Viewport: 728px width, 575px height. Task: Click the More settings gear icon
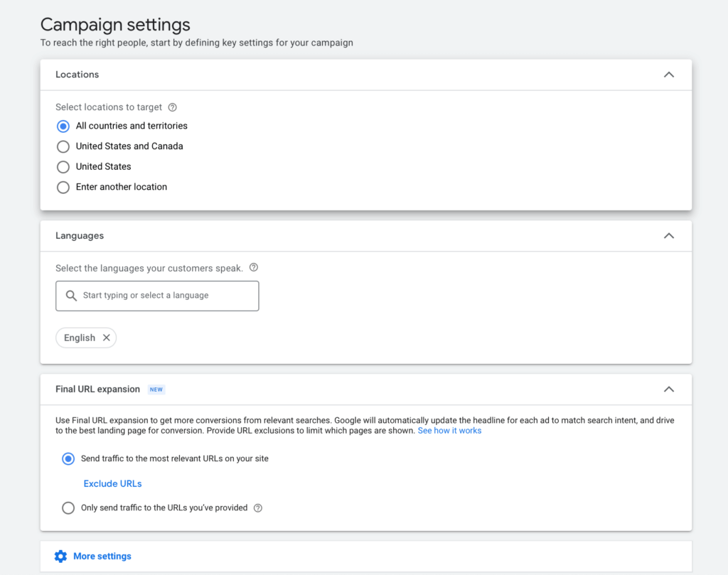pyautogui.click(x=61, y=557)
